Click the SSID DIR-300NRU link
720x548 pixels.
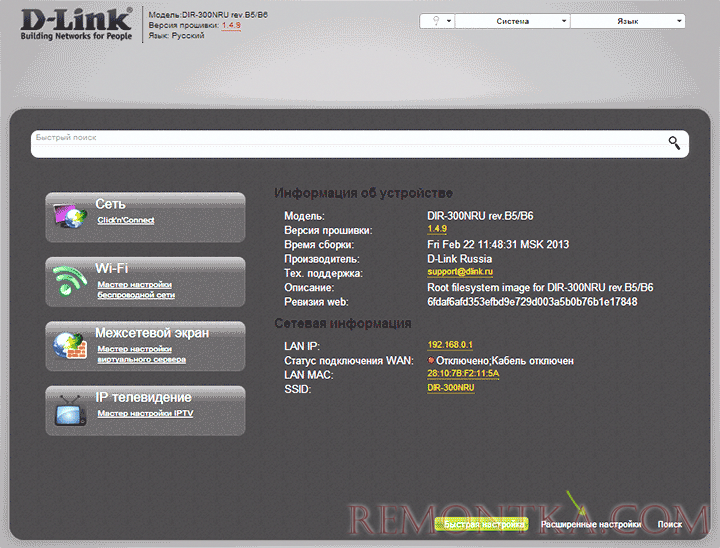(x=450, y=388)
